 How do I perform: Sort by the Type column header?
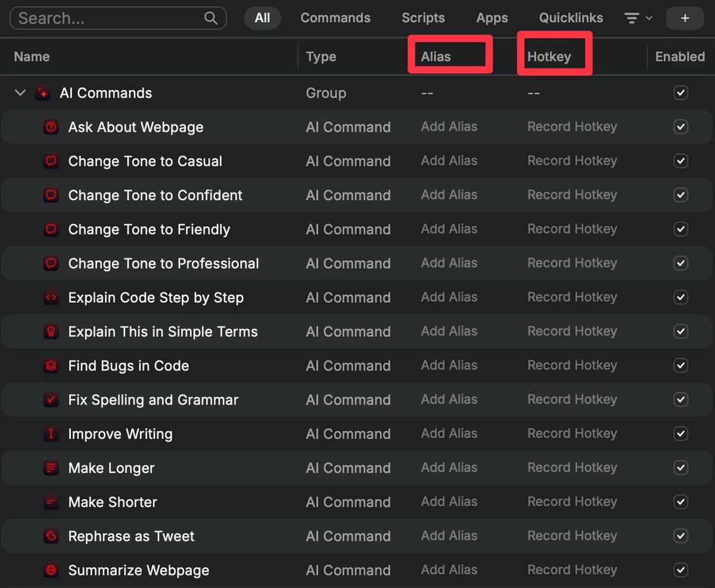tap(321, 57)
